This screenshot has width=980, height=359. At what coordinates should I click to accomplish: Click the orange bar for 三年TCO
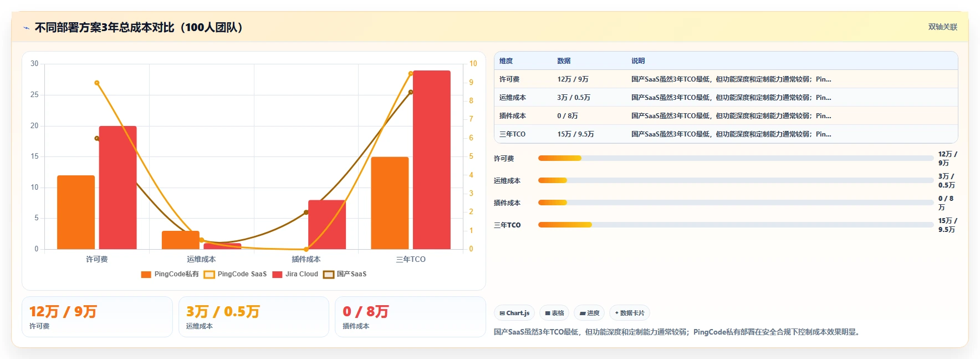pos(390,203)
